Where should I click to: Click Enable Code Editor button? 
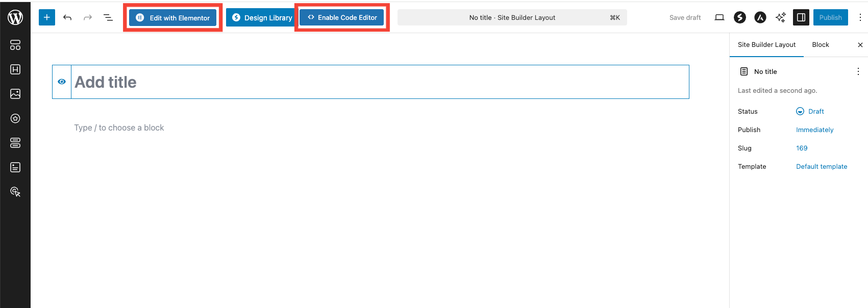[x=342, y=17]
